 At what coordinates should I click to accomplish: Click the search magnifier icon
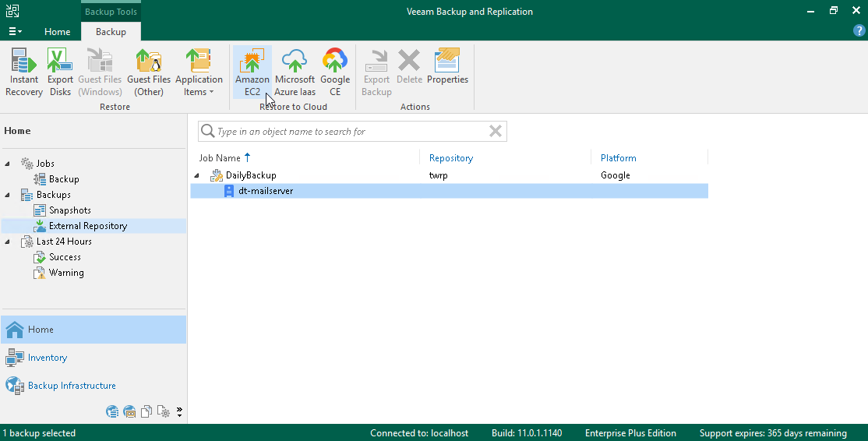pos(207,131)
